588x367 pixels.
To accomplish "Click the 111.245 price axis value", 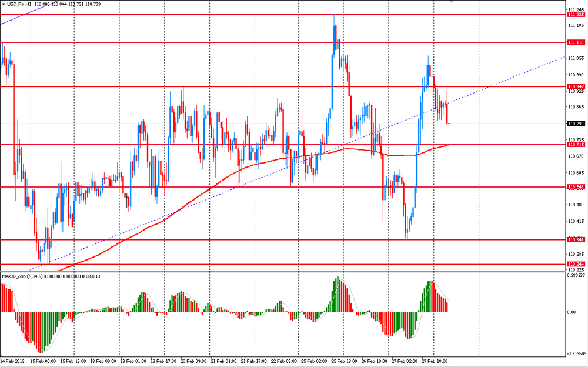I will coord(576,10).
